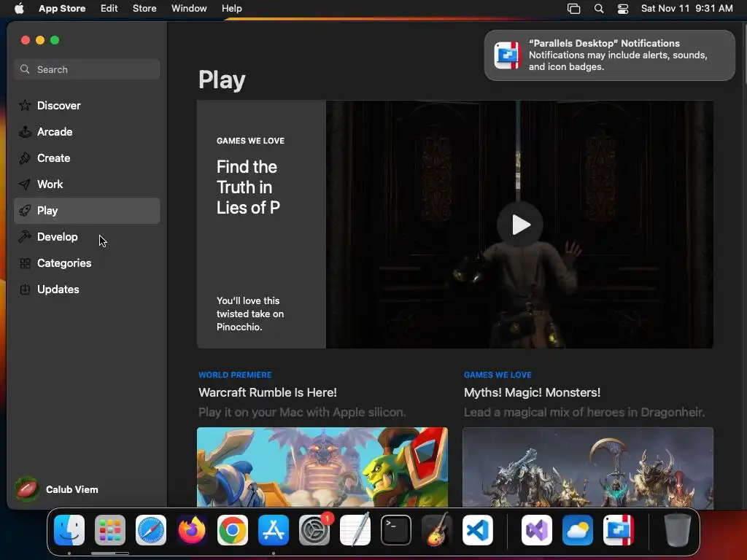Click the Play rocket icon
This screenshot has height=560, width=747.
[x=25, y=211]
